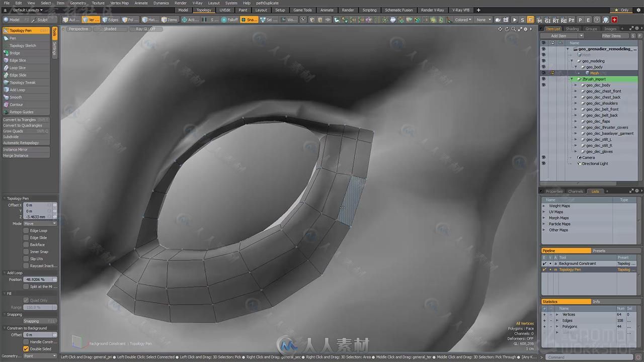Image resolution: width=644 pixels, height=362 pixels.
Task: Click the Subdivide button
Action: point(26,137)
